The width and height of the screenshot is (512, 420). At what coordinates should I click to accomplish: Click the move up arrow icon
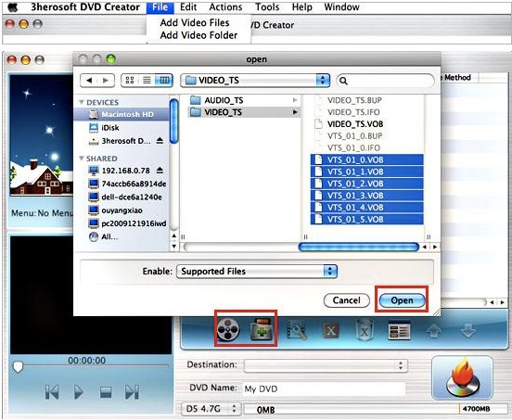pyautogui.click(x=434, y=331)
